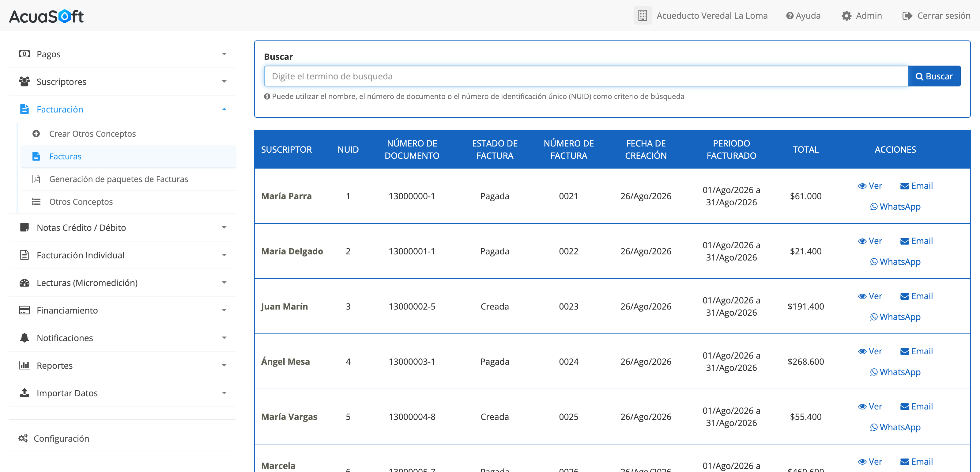Click the Facturación document icon

pos(24,109)
